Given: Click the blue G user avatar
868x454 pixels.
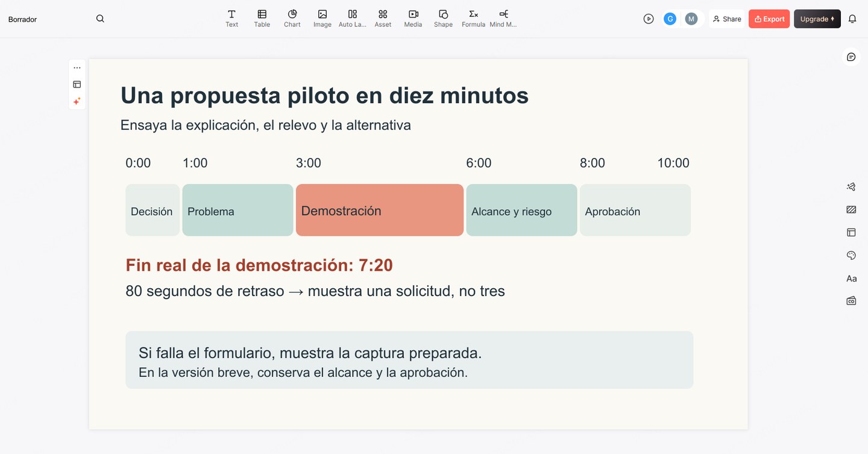Looking at the screenshot, I should [670, 19].
